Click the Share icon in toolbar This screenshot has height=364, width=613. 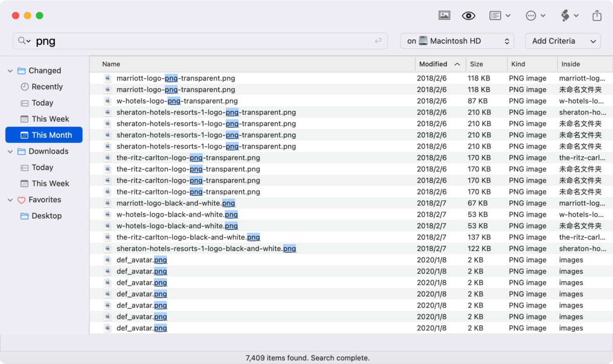coord(597,15)
